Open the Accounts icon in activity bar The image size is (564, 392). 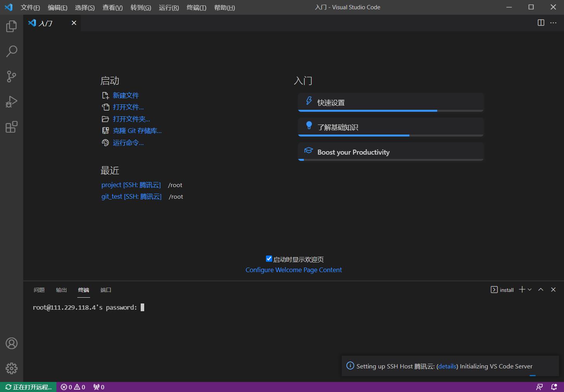[x=12, y=343]
